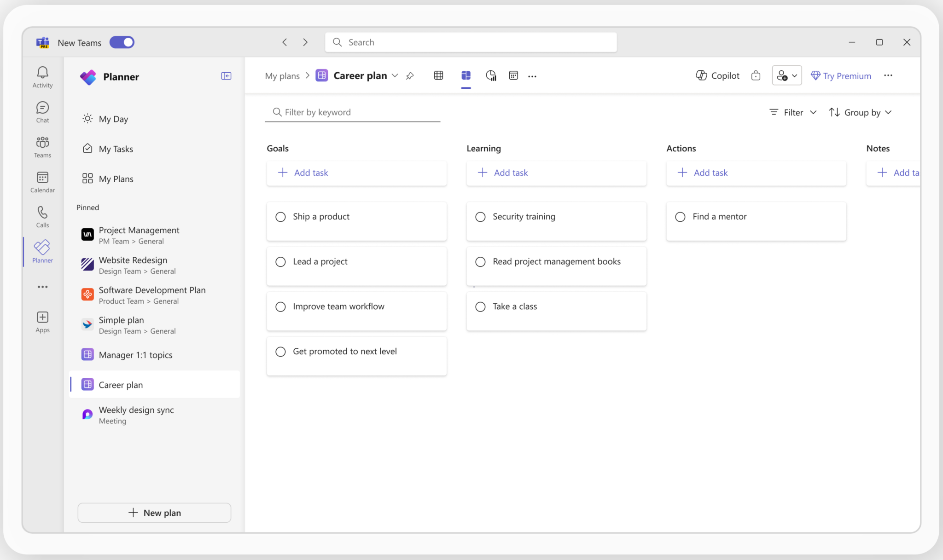Open the Charts view
943x560 pixels.
point(491,75)
